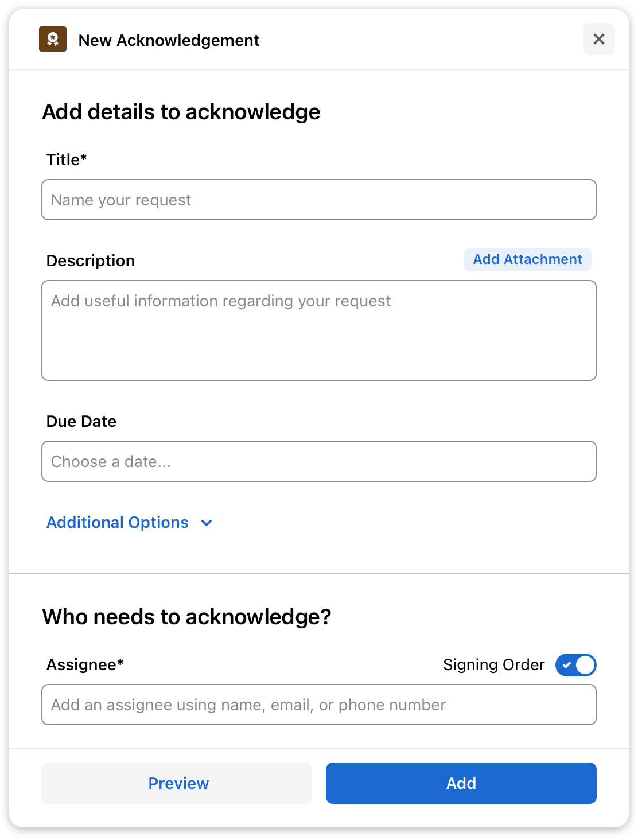The width and height of the screenshot is (638, 840).
Task: Select the close icon in the top corner
Action: point(599,39)
